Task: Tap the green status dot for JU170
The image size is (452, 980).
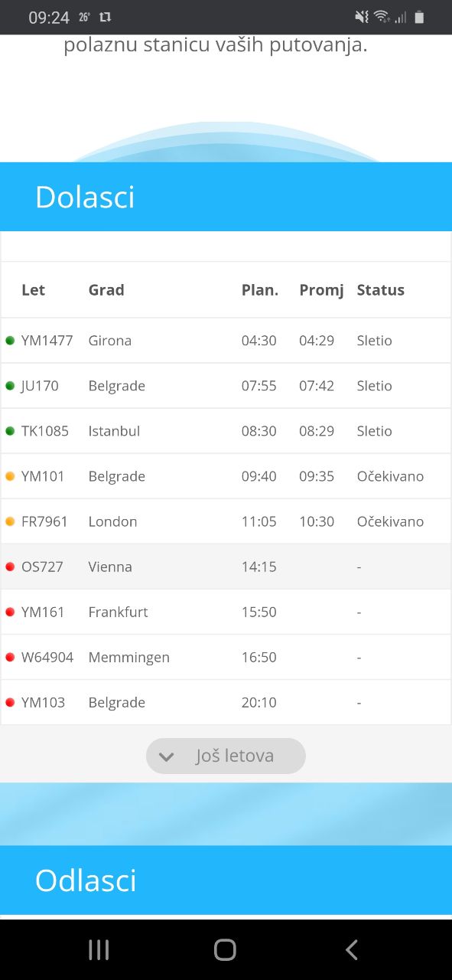Action: click(10, 385)
